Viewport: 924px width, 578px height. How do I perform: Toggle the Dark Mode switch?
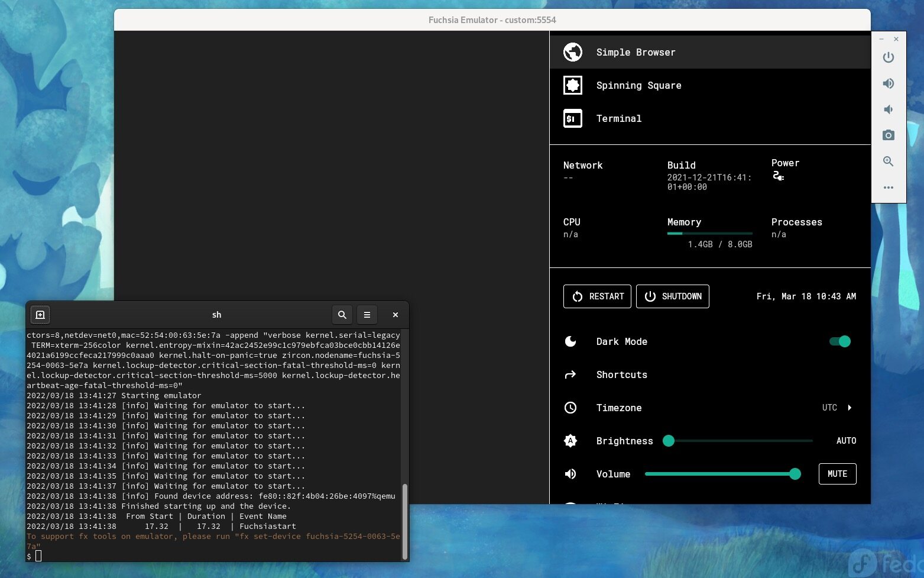(839, 341)
